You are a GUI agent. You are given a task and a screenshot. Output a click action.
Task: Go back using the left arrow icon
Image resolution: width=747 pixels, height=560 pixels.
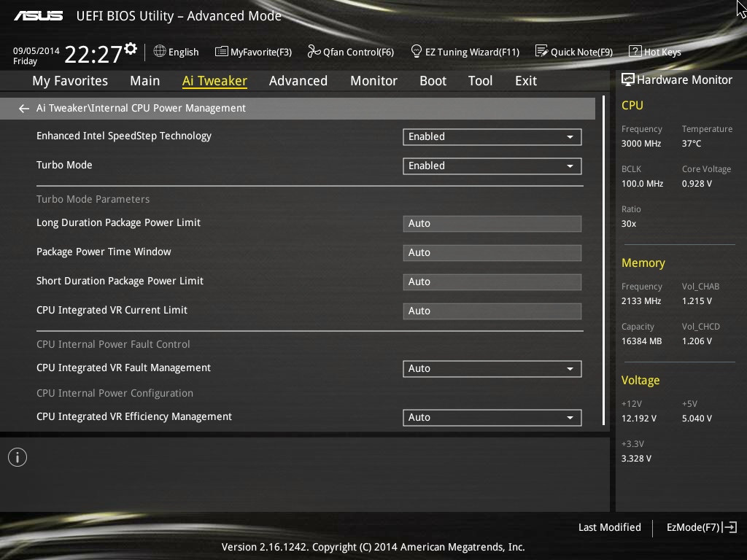[x=24, y=109]
